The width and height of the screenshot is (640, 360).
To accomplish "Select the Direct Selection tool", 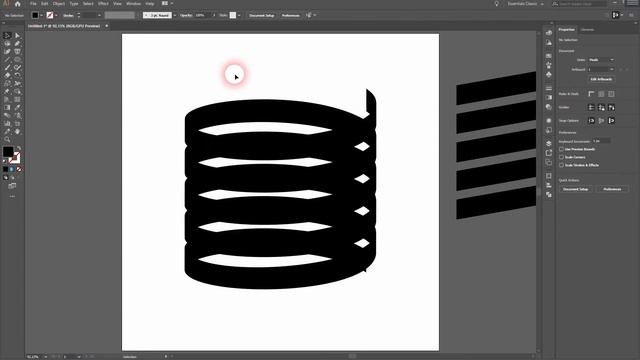I will coord(17,36).
